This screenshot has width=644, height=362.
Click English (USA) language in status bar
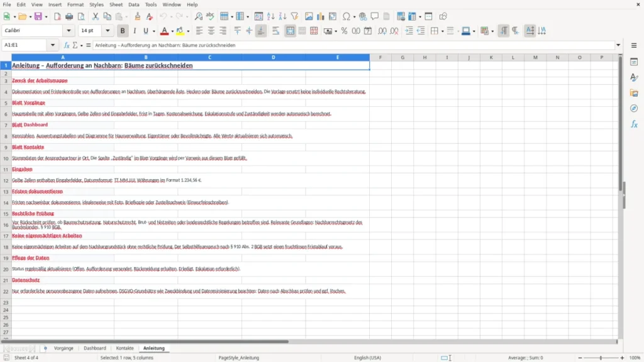point(367,358)
